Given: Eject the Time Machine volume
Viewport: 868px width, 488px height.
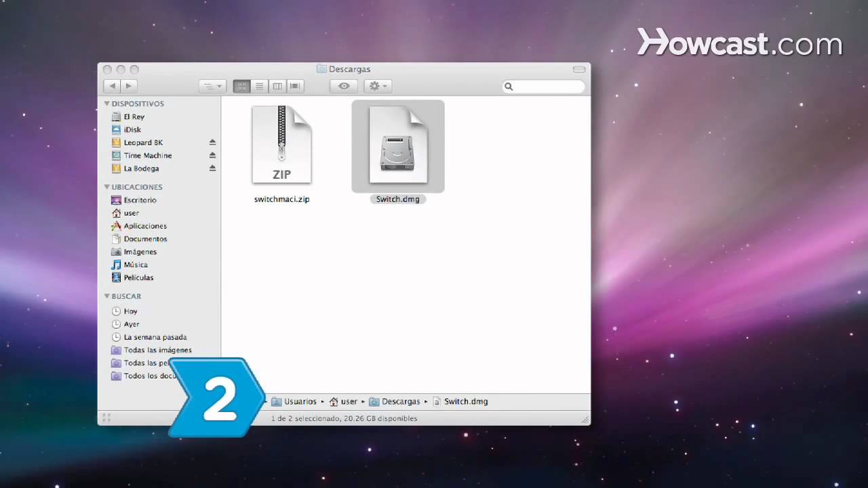Looking at the screenshot, I should (212, 155).
